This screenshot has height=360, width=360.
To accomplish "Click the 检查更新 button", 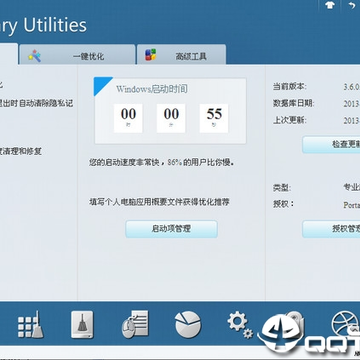I will point(331,144).
